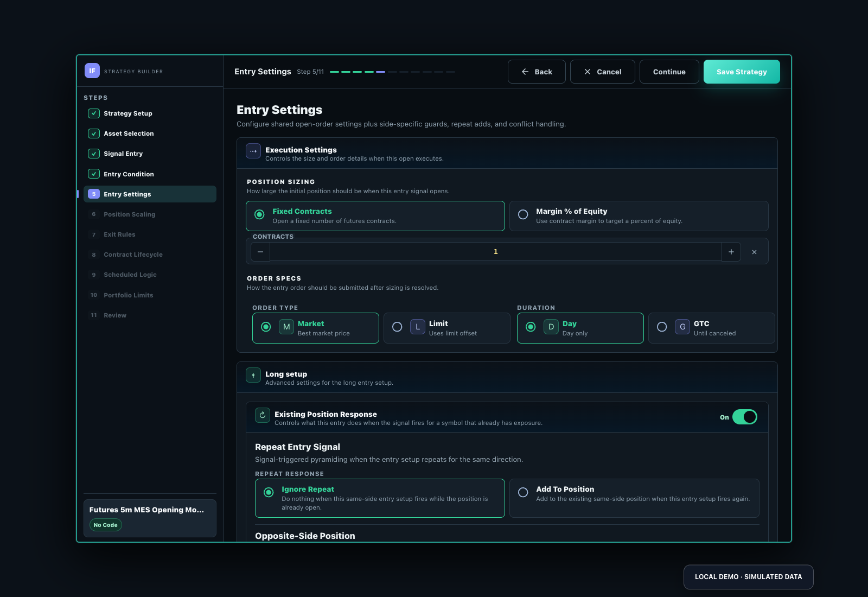Open the Exit Rules step
Screen dimensions: 868x597
pyautogui.click(x=150, y=234)
